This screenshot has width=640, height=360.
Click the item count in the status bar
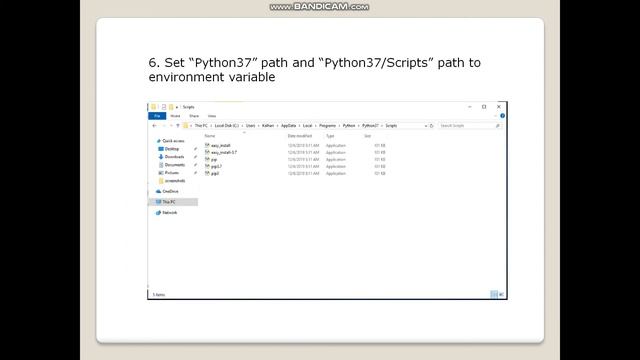[x=159, y=294]
